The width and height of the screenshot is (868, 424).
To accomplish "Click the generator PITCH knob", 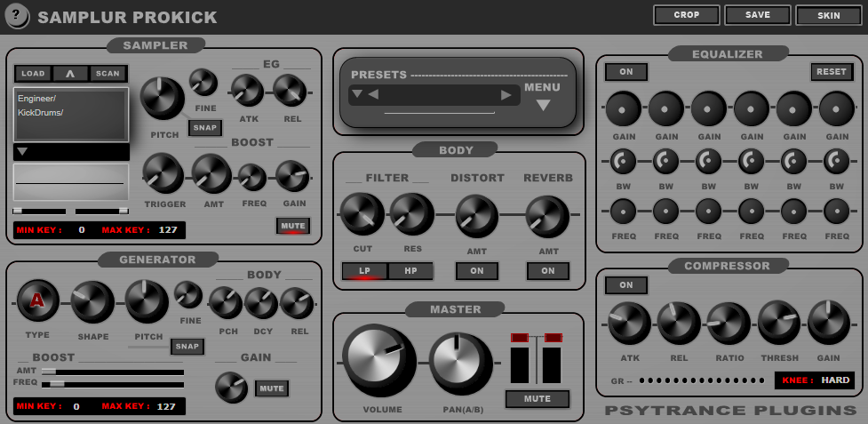I will pos(147,302).
